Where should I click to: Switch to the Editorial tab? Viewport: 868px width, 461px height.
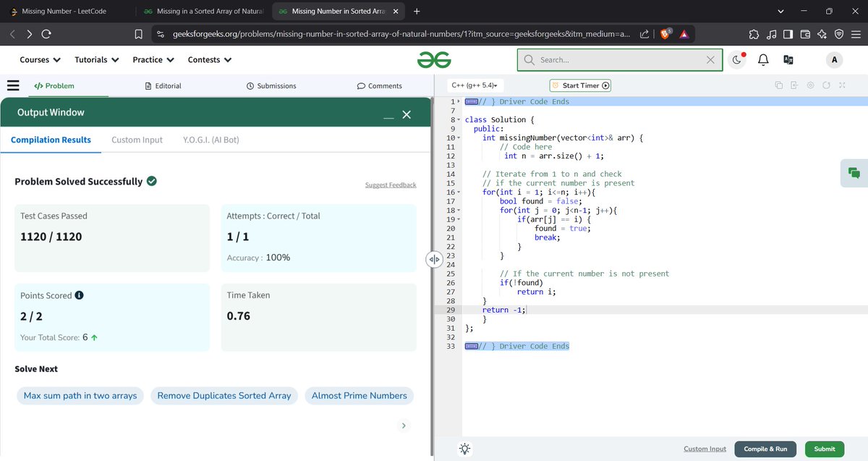163,85
